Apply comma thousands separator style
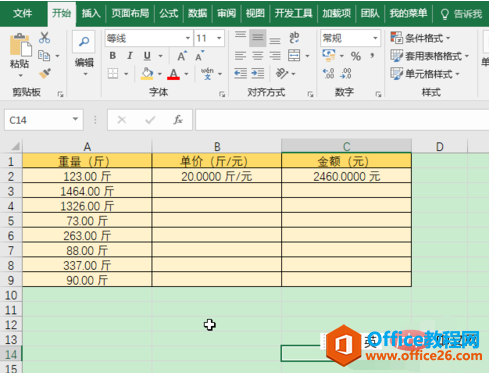Viewport: 489px width, 373px height. [x=372, y=56]
